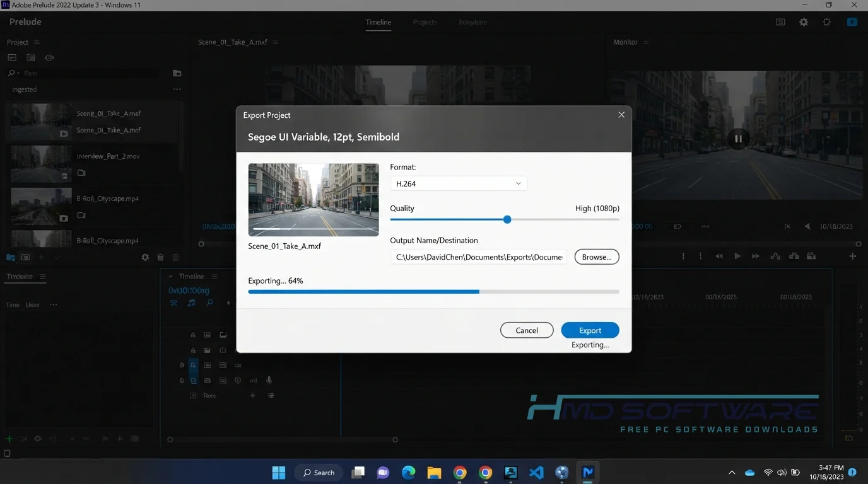Click the music note icon in Timeline toolbar
868x484 pixels.
click(x=191, y=303)
